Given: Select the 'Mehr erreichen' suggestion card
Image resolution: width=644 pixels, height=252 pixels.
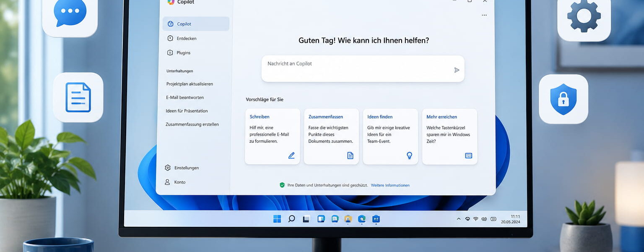Looking at the screenshot, I should [449, 136].
